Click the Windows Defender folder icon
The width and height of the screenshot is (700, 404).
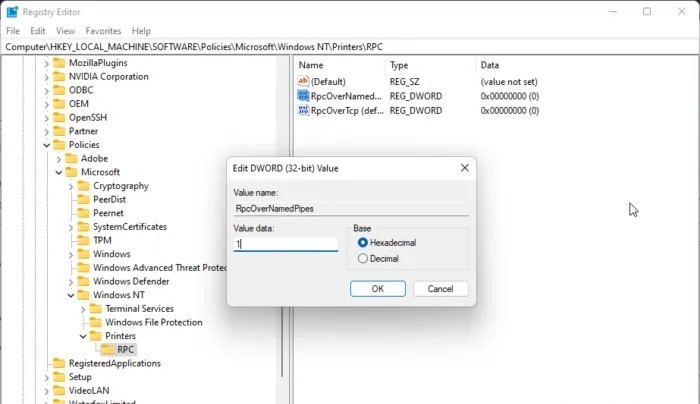click(x=83, y=281)
